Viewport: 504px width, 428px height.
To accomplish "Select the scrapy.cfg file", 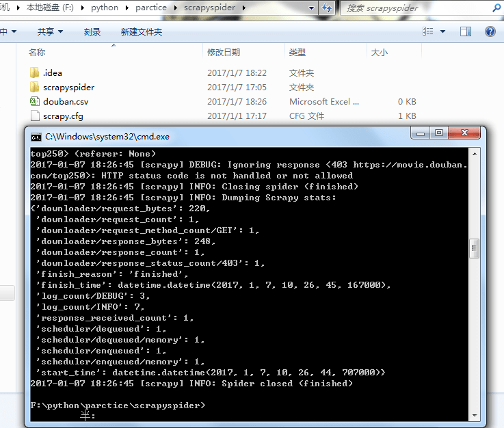I will click(x=62, y=116).
